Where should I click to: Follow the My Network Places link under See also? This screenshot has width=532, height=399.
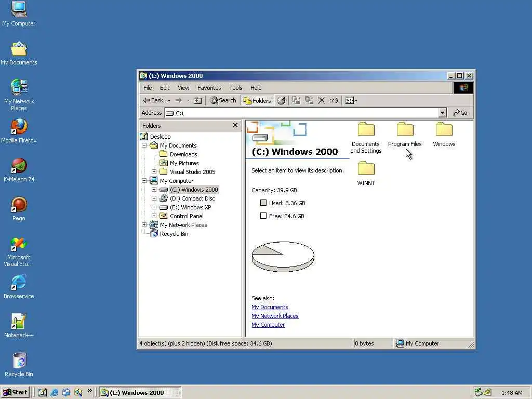(x=275, y=316)
